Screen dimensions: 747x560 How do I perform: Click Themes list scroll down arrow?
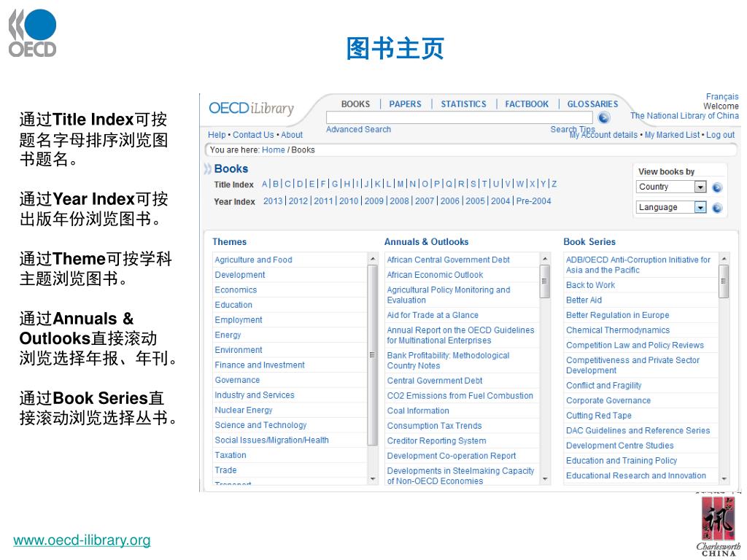(x=373, y=478)
